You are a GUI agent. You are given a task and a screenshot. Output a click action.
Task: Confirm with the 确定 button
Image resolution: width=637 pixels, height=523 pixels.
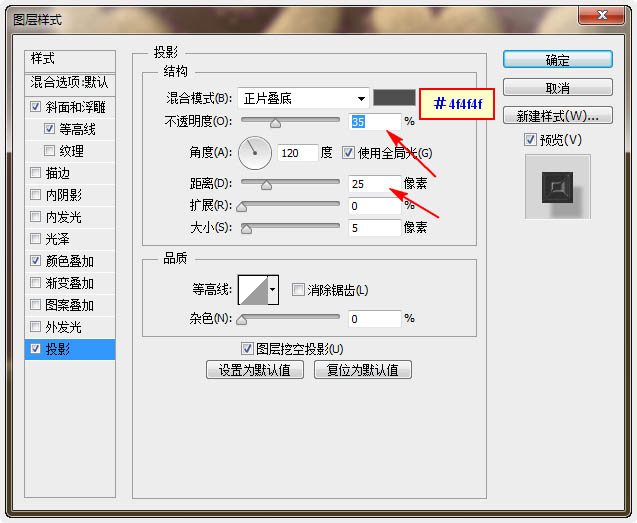[x=557, y=60]
